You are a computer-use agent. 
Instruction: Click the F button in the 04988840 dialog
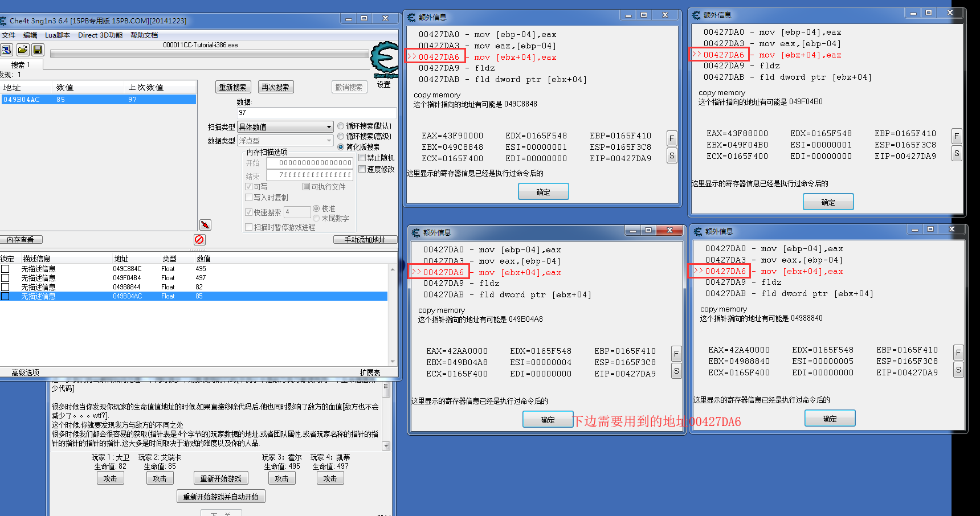(958, 353)
